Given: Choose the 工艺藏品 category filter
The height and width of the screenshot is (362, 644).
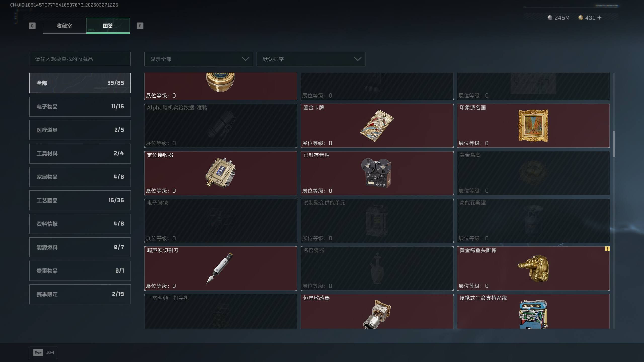Looking at the screenshot, I should click(x=80, y=200).
